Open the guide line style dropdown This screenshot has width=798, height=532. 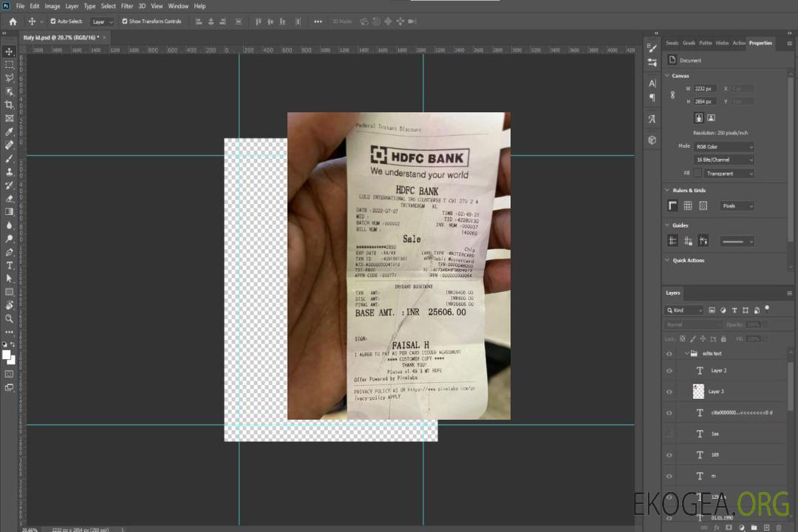click(x=737, y=242)
